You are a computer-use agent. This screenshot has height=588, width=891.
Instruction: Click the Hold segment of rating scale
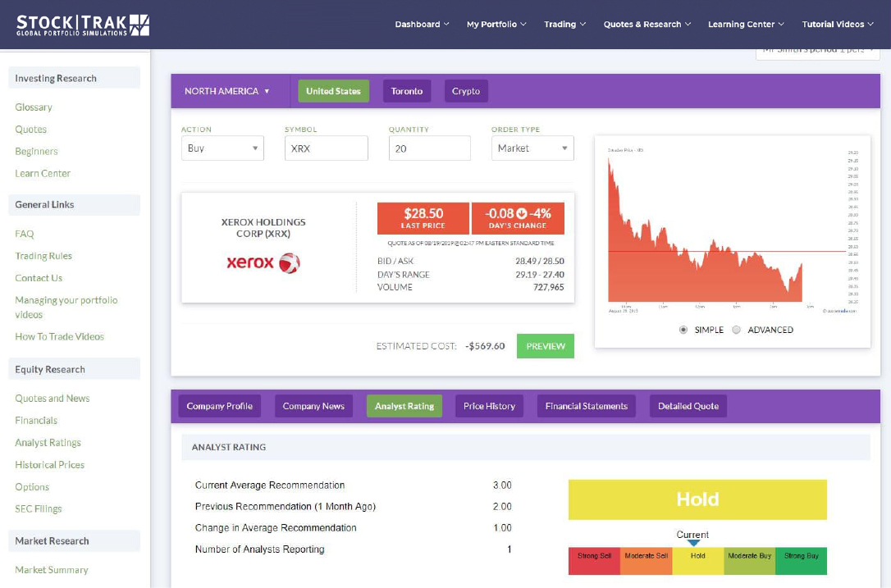[698, 561]
